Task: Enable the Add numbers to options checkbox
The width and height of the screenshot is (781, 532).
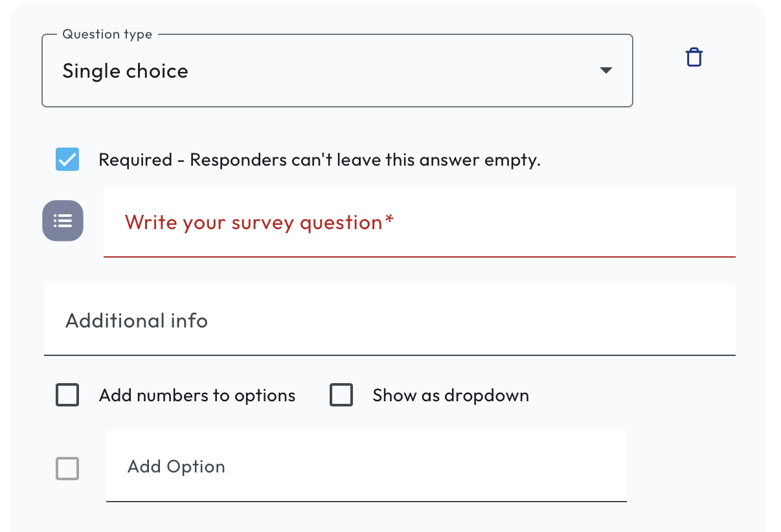Action: pyautogui.click(x=67, y=395)
